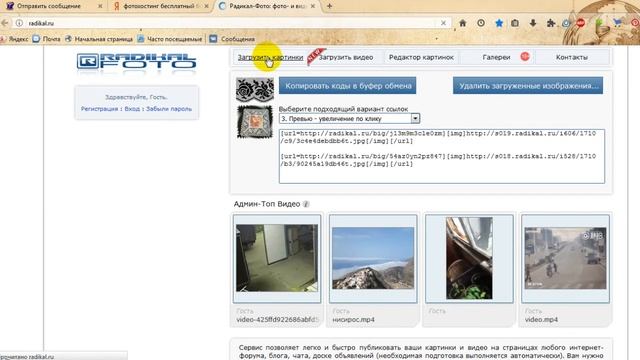Screen dimensions: 640x360
Task: Select the Радикал-Фото browser tab
Action: 267,6
